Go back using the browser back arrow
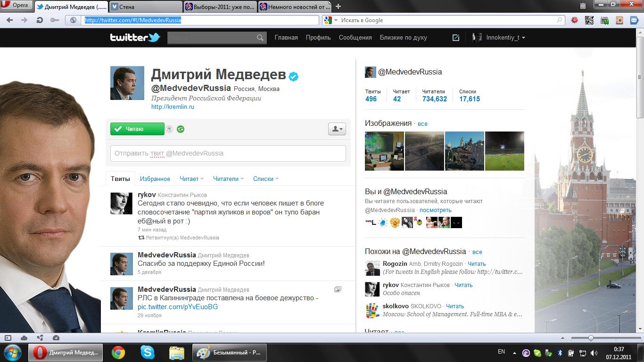Image resolution: width=644 pixels, height=362 pixels. point(10,20)
